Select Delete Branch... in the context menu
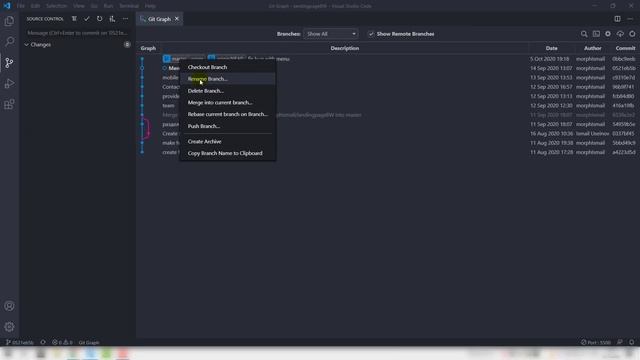640x360 pixels. point(228,91)
